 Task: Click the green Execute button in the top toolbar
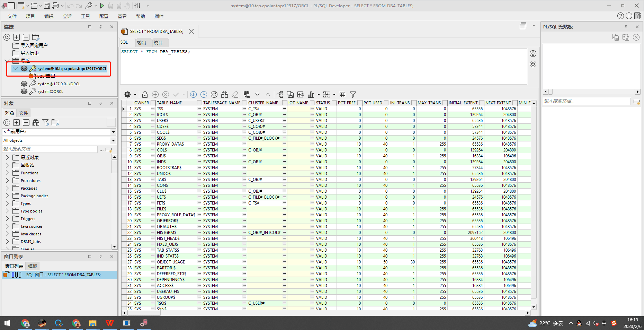pos(102,6)
